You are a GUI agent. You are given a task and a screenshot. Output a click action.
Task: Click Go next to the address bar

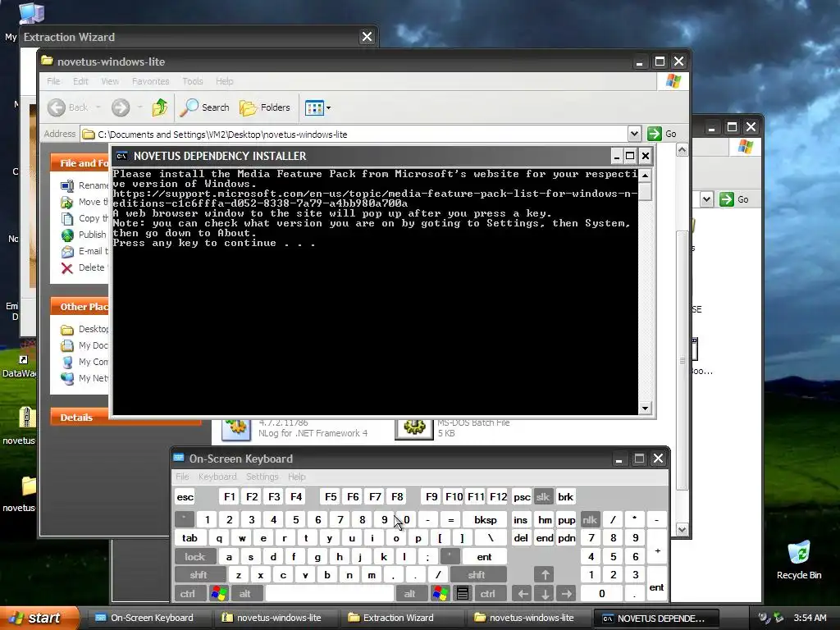pyautogui.click(x=662, y=134)
